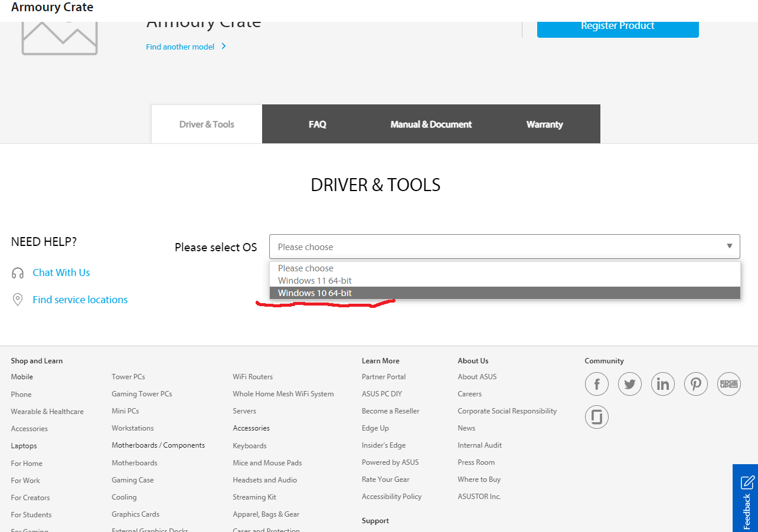Open the Pinterest community icon
Screen dimensions: 758x532
(x=696, y=385)
